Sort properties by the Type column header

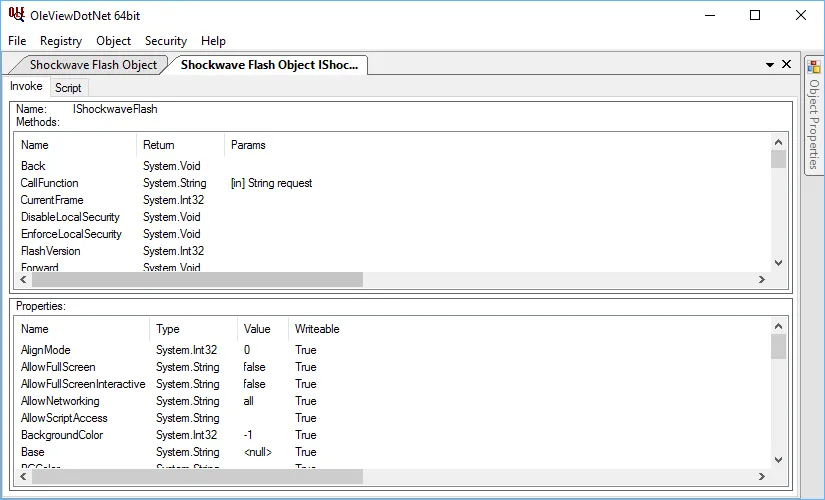pyautogui.click(x=194, y=329)
